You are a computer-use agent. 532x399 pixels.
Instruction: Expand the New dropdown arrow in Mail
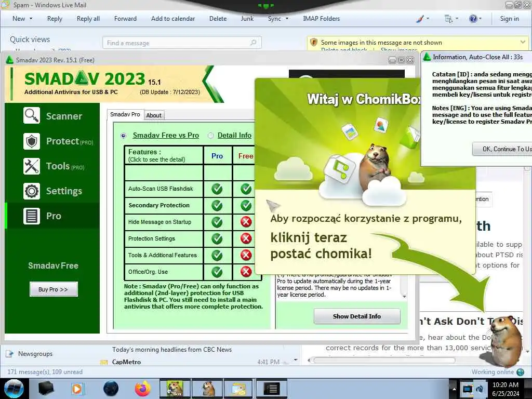coord(31,19)
